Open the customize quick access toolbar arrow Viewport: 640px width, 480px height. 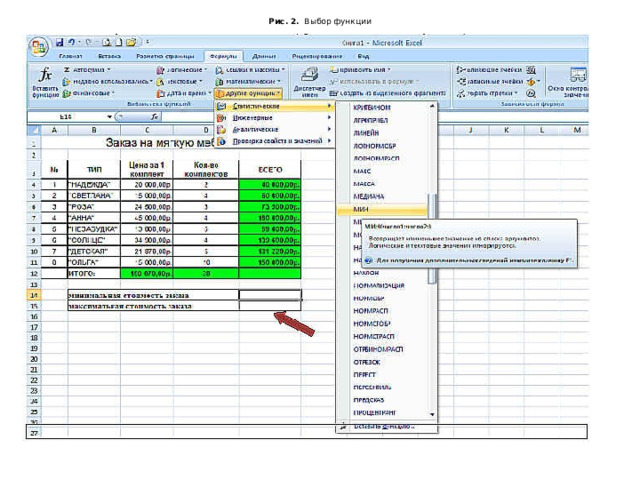click(x=147, y=42)
